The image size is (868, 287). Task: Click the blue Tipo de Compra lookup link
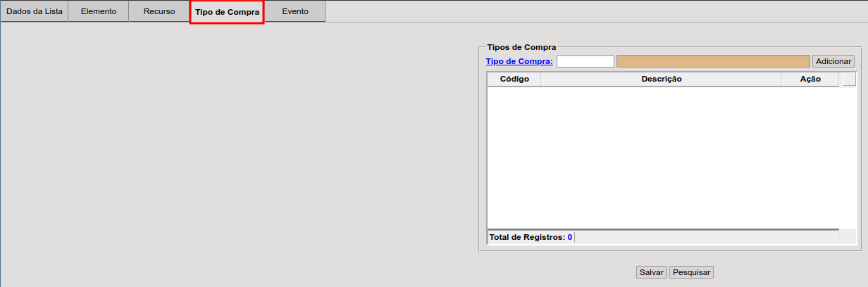(519, 61)
